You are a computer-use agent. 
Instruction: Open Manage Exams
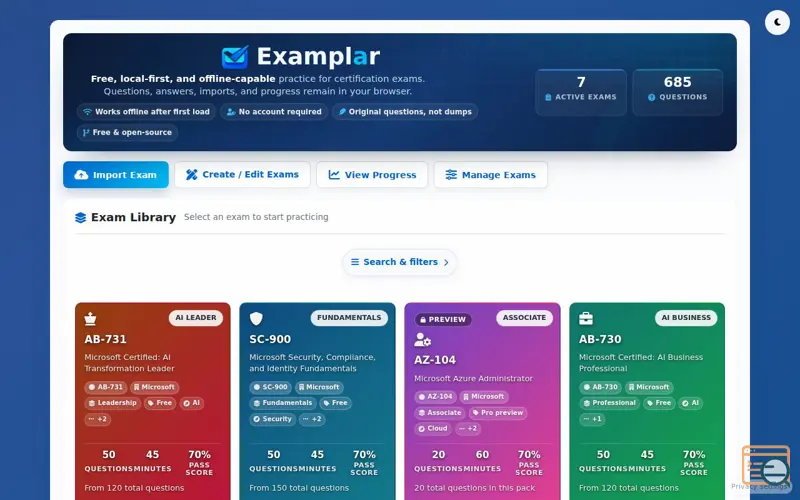[x=491, y=175]
